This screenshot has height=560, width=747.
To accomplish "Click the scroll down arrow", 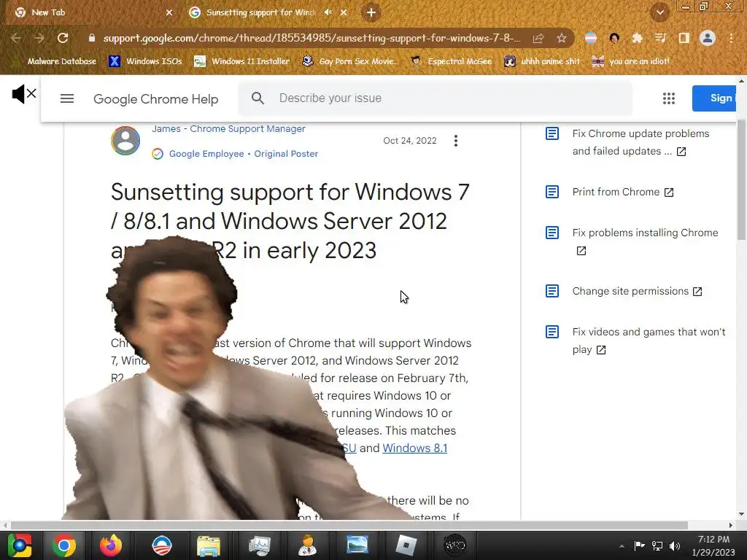I will point(741,514).
